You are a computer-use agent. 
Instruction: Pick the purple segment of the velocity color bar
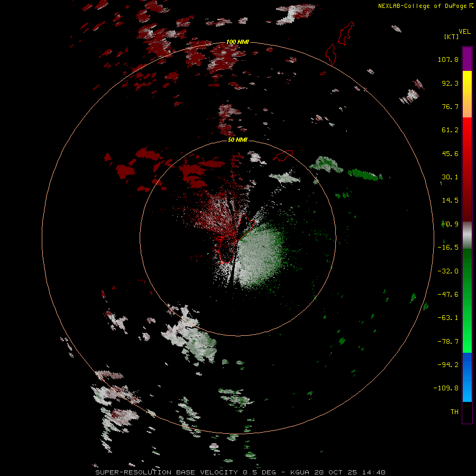tap(467, 59)
